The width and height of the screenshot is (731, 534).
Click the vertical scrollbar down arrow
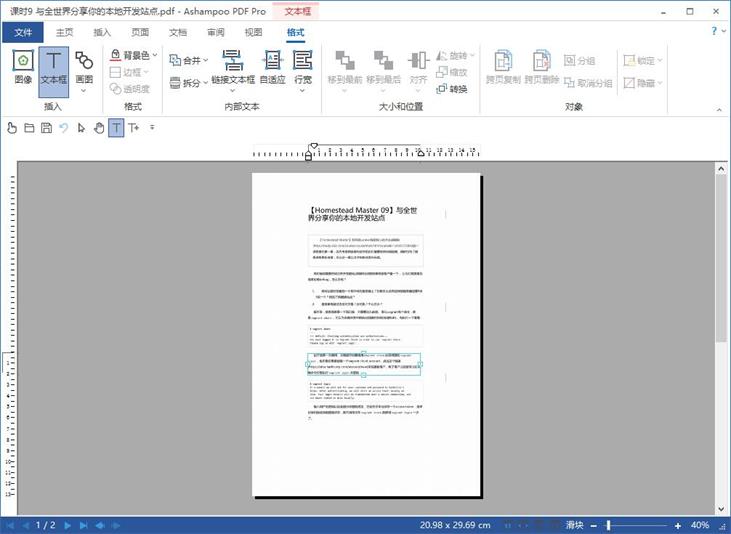click(721, 509)
